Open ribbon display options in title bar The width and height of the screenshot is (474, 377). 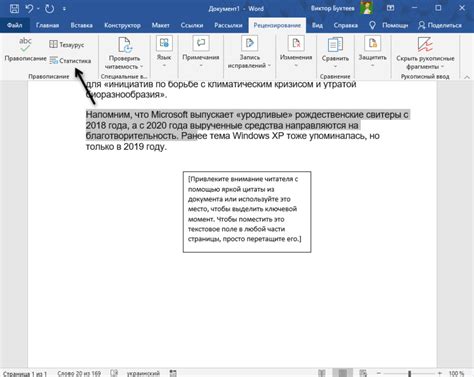click(x=390, y=8)
